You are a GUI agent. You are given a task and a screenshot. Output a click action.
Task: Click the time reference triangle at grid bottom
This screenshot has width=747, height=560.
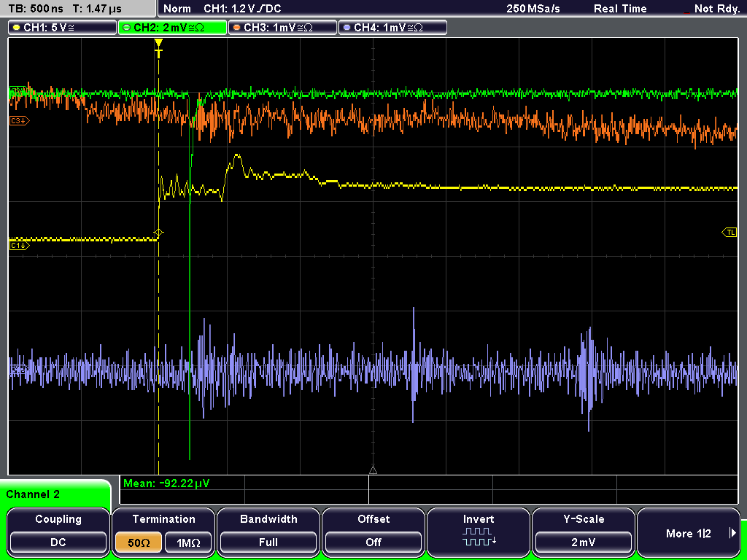(373, 470)
